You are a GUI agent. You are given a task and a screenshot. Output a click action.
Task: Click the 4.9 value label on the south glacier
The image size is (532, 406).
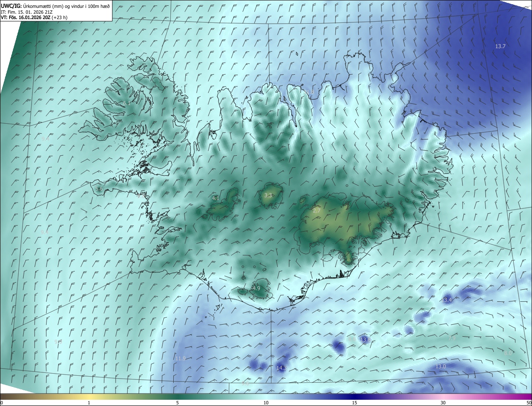256,288
